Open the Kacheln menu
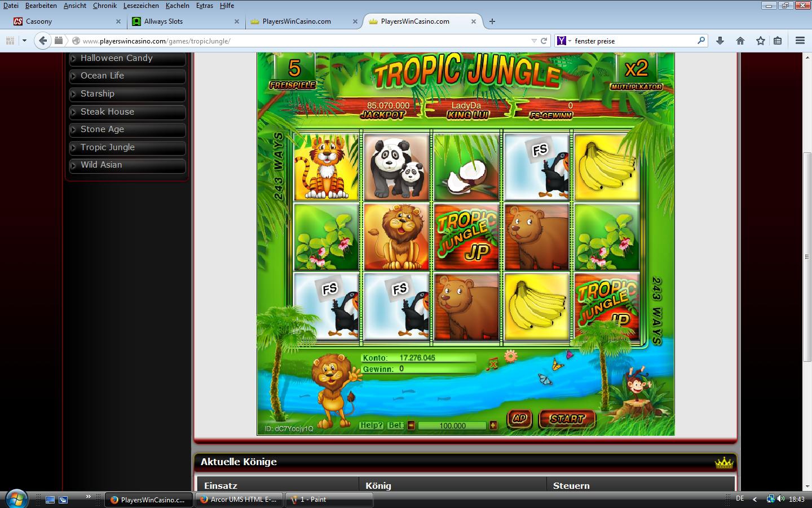The width and height of the screenshot is (812, 508). [178, 6]
